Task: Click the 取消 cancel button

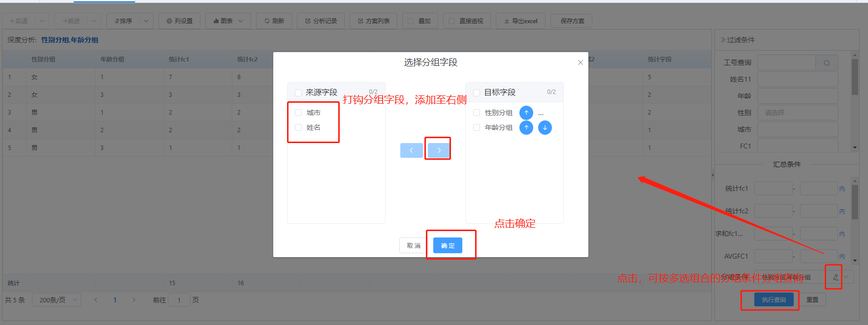Action: (414, 245)
